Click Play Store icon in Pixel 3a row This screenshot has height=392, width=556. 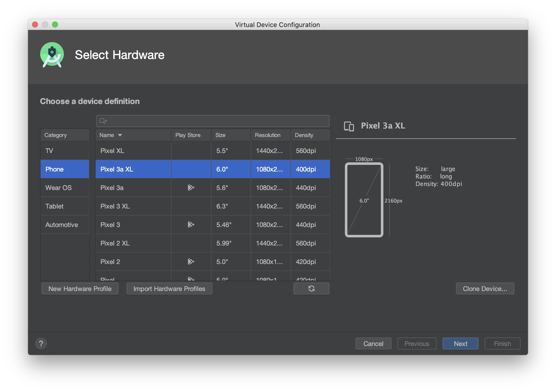(x=191, y=187)
